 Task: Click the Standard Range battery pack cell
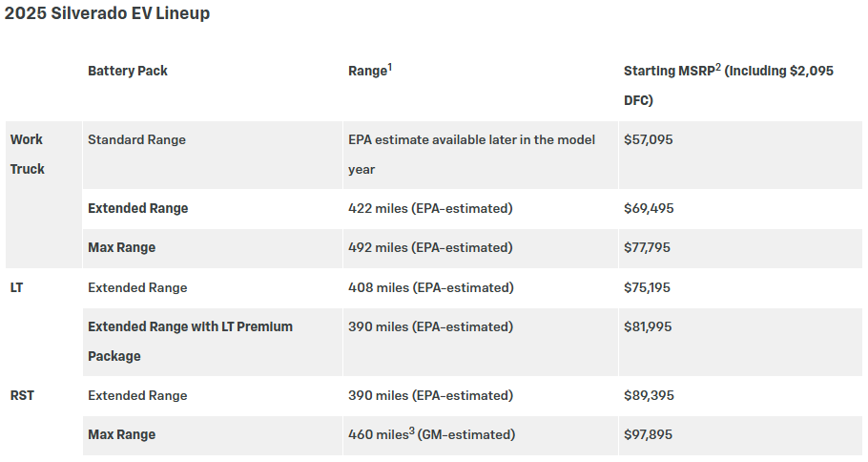click(x=136, y=139)
